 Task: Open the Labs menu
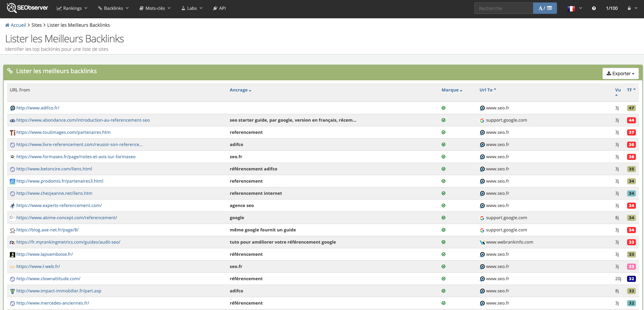192,8
